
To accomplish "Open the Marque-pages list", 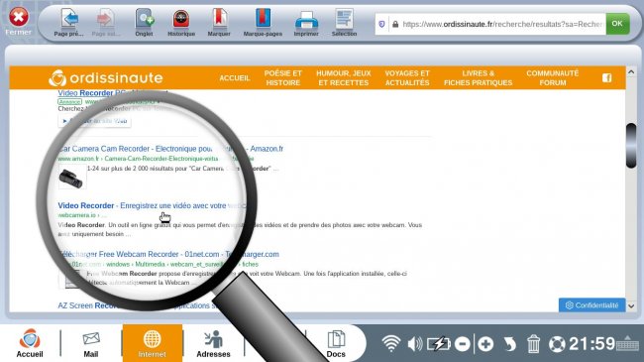I will 263,23.
